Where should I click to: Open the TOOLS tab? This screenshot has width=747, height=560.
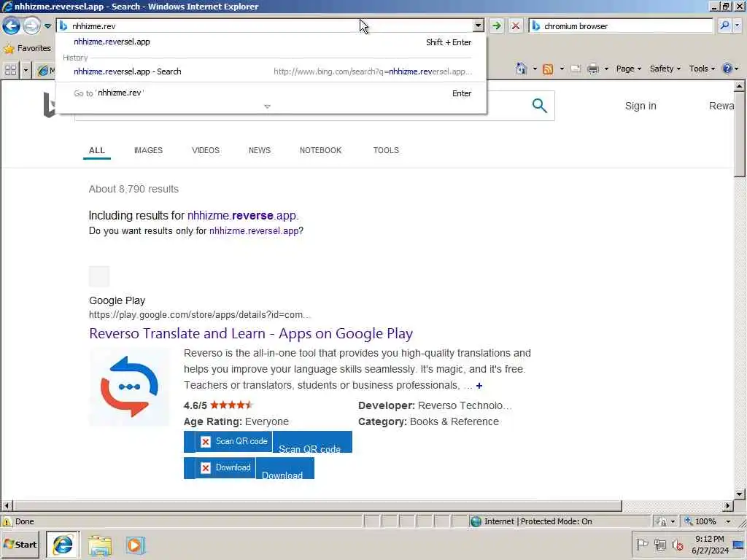point(386,150)
